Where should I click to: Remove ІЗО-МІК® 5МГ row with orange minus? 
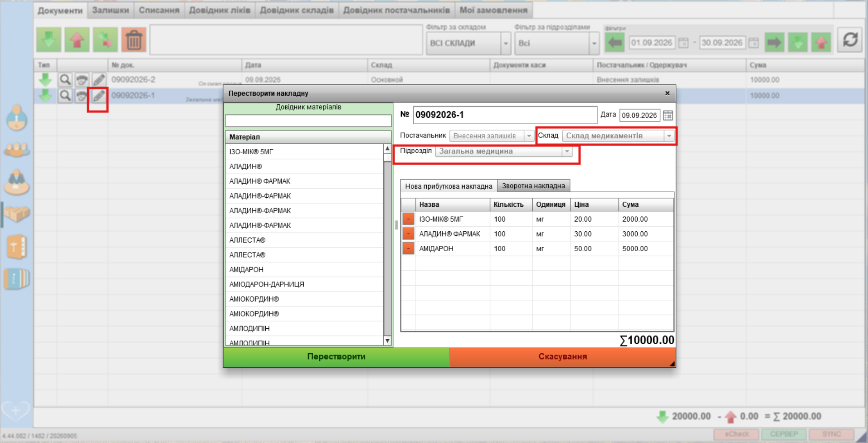(x=408, y=219)
